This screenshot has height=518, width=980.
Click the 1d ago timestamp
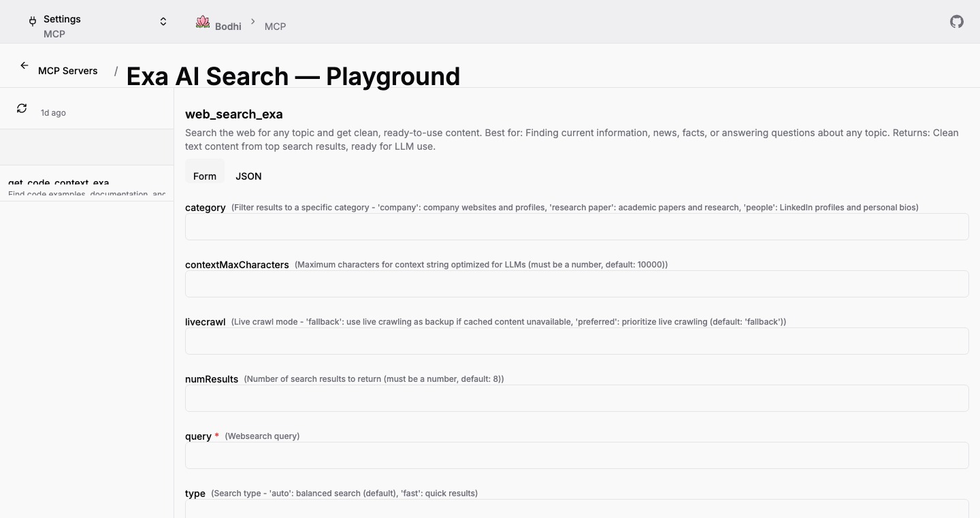[52, 112]
